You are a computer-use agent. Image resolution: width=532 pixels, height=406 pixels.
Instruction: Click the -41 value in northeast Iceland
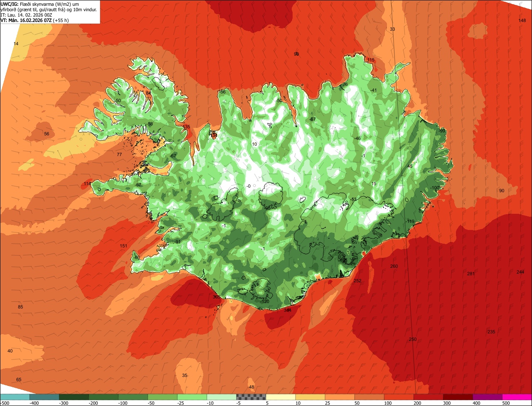[x=374, y=90]
